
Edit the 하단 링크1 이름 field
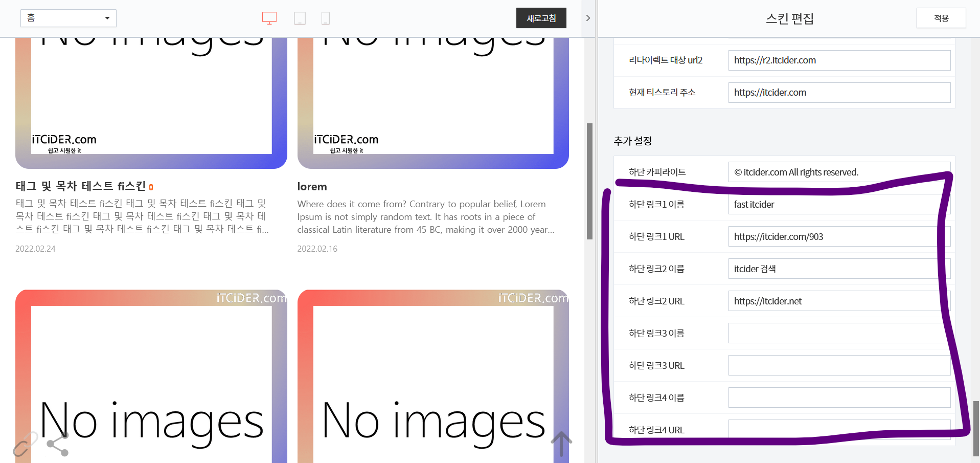coord(839,204)
